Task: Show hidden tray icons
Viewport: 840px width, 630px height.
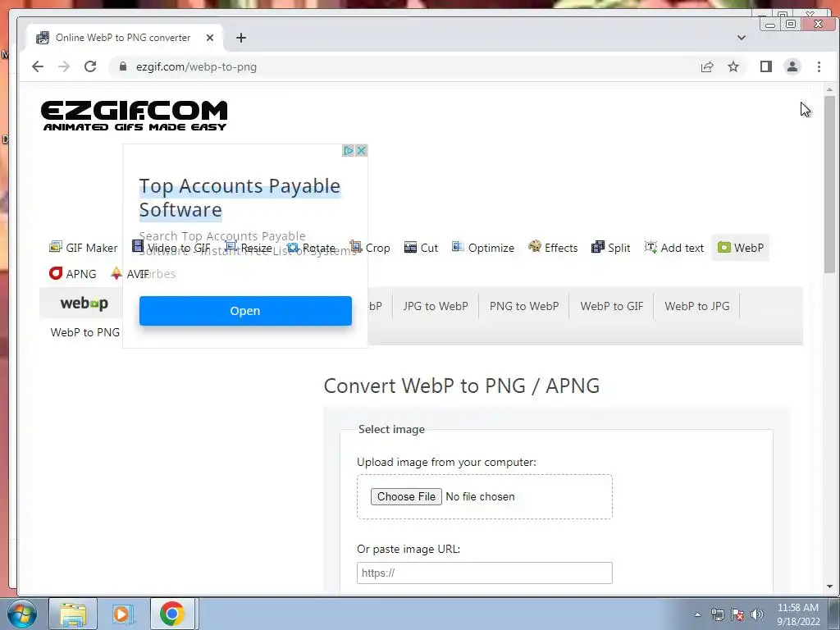Action: click(697, 614)
